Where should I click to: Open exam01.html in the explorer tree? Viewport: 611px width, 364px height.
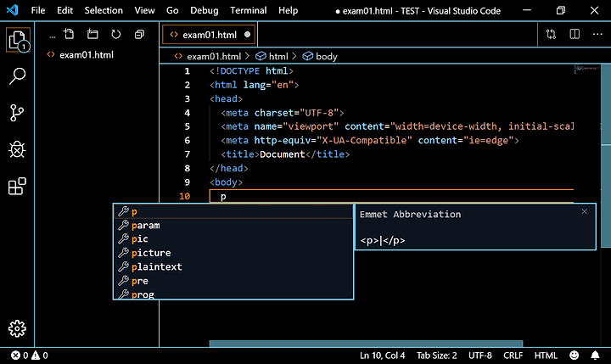tap(87, 55)
